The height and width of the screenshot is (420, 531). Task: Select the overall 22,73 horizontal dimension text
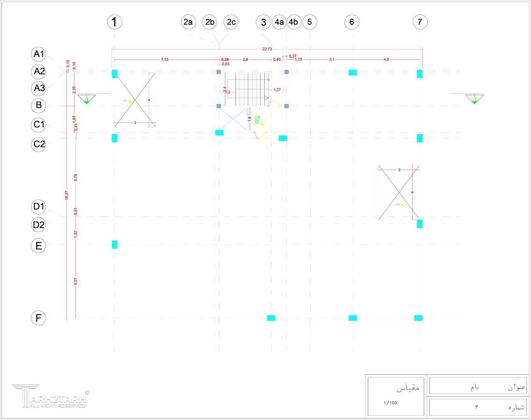(x=267, y=49)
